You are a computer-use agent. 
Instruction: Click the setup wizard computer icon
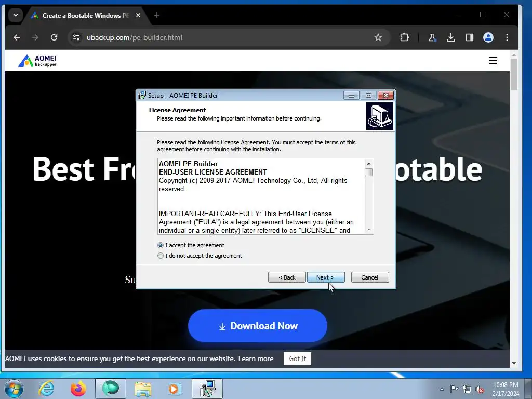coord(379,116)
